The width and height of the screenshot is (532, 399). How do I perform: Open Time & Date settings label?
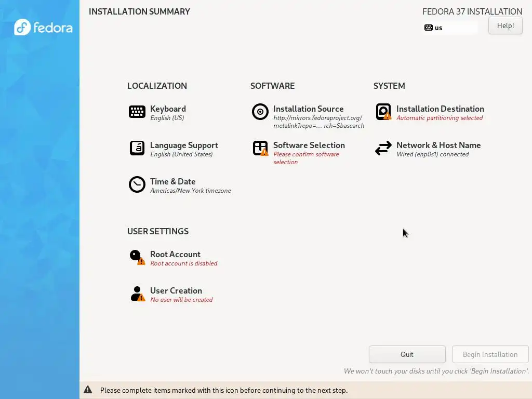tap(172, 181)
